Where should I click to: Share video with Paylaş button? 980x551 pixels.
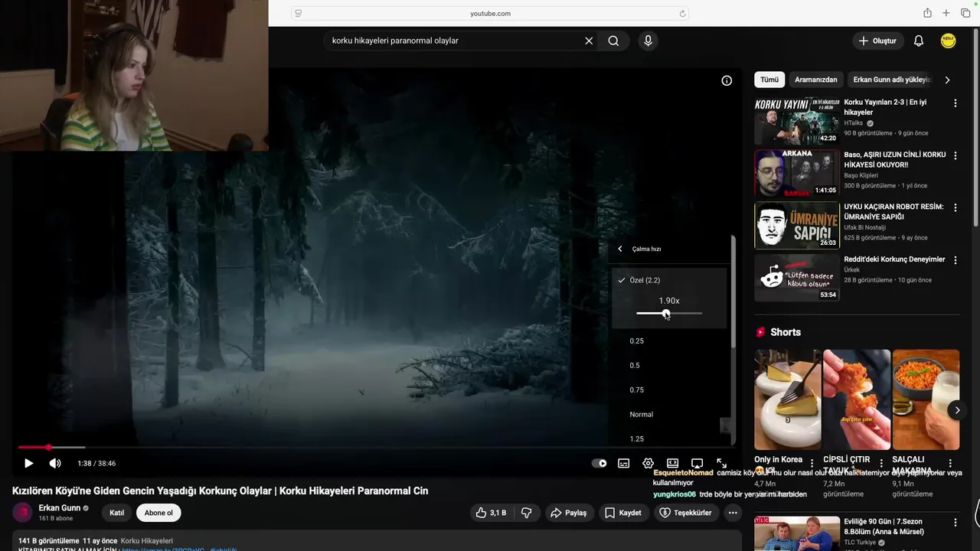point(569,513)
